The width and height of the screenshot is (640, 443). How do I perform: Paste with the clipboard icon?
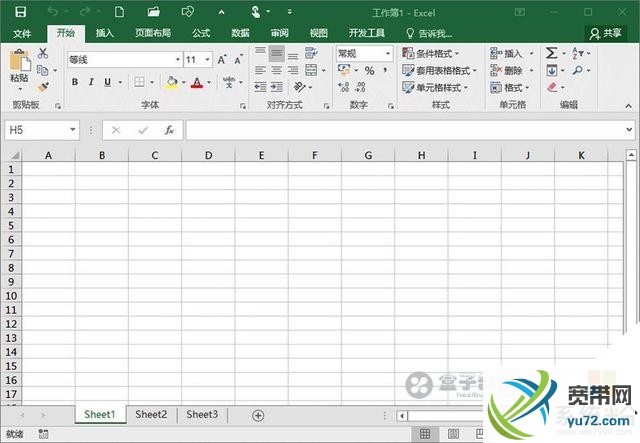click(x=20, y=61)
